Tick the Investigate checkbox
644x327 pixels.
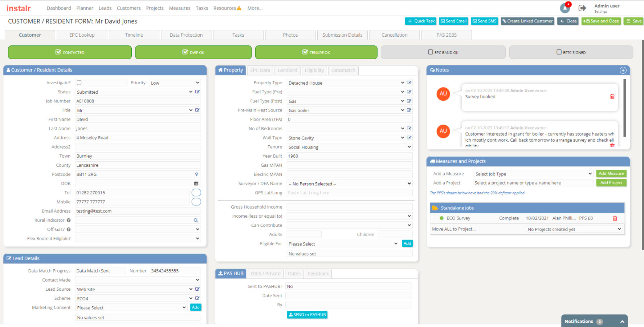[79, 83]
